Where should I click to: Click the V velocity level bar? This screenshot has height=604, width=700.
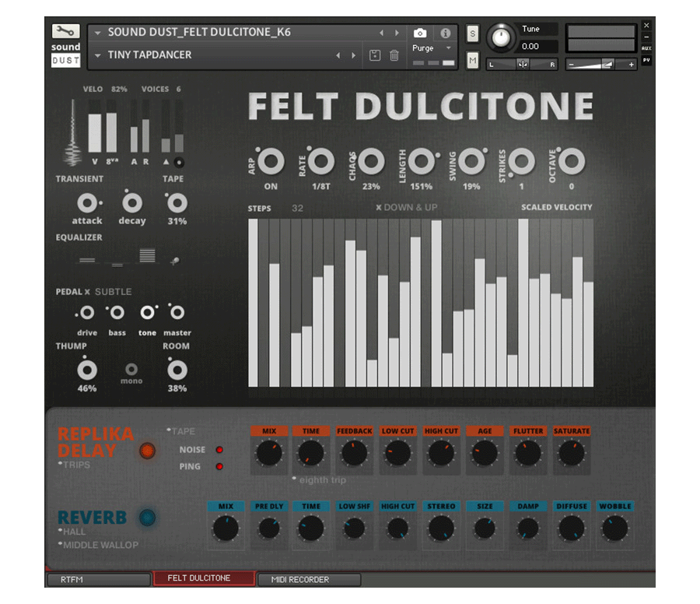[x=95, y=126]
